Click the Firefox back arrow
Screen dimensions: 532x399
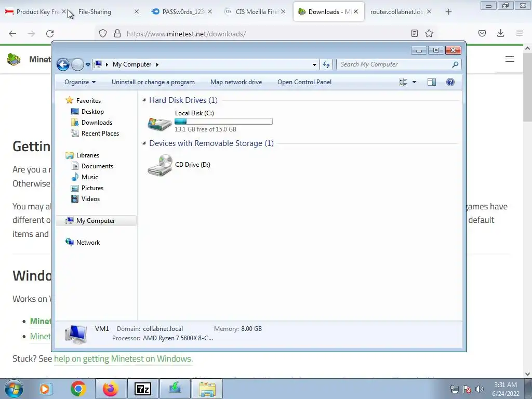(x=12, y=34)
